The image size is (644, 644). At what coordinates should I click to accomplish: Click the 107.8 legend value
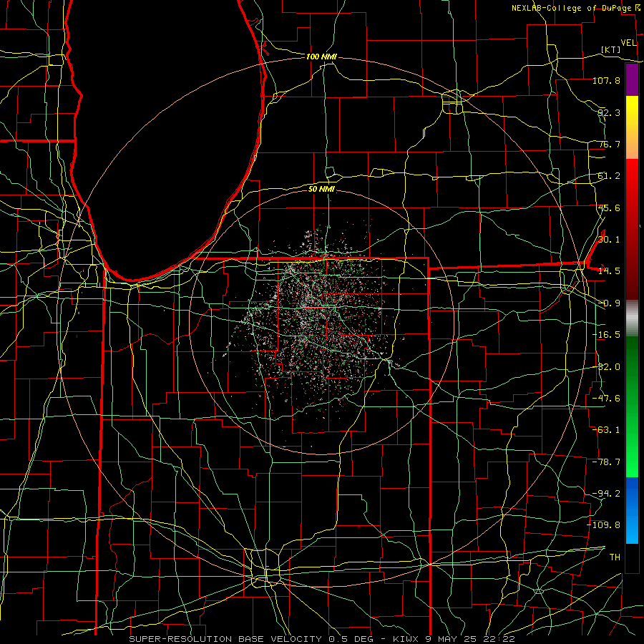(x=606, y=80)
